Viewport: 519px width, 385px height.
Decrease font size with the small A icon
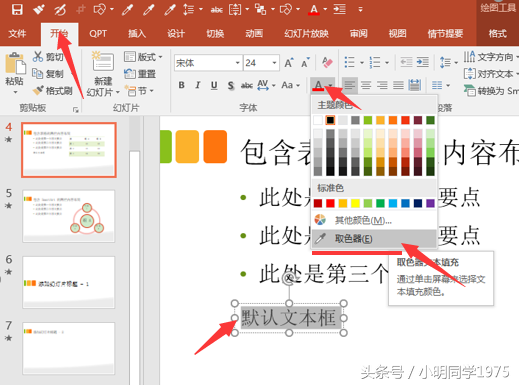[305, 63]
